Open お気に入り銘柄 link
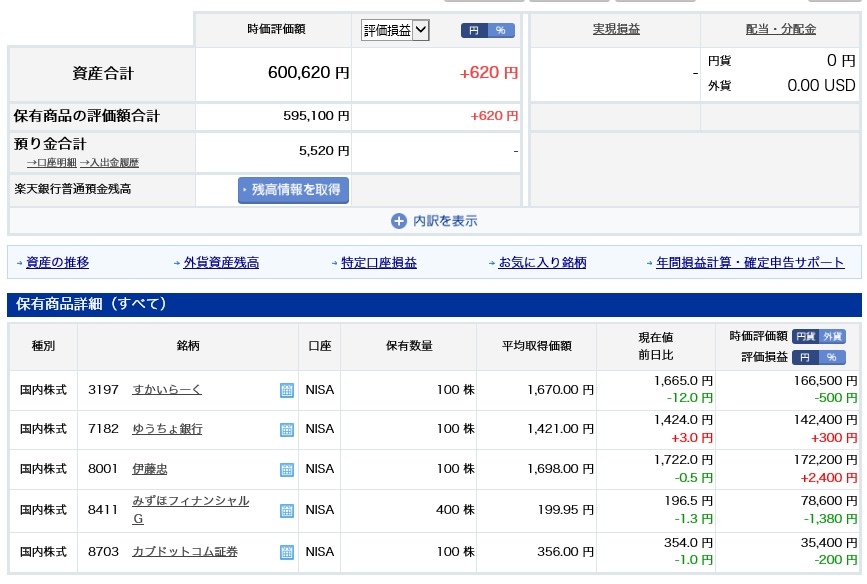The height and width of the screenshot is (584, 867). point(542,263)
